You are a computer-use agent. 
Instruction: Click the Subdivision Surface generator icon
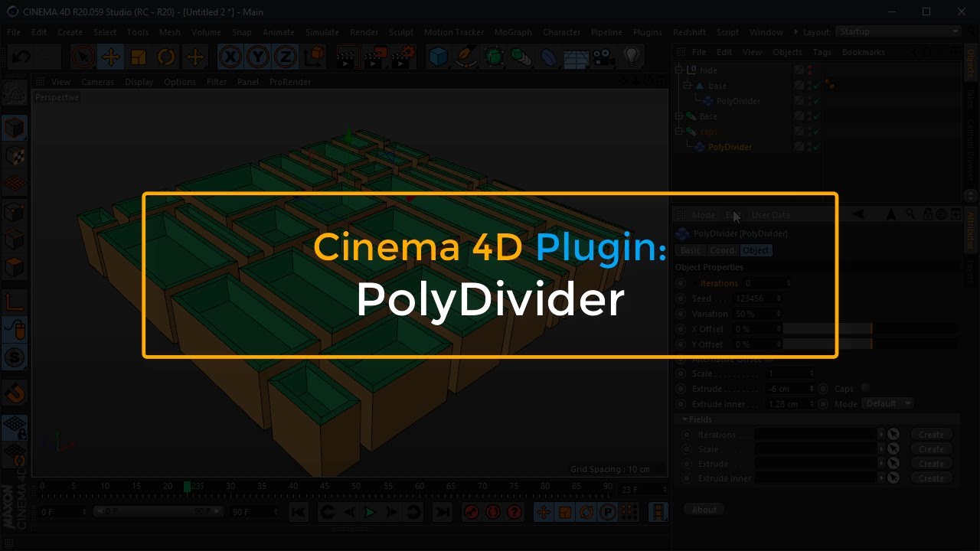[x=494, y=57]
